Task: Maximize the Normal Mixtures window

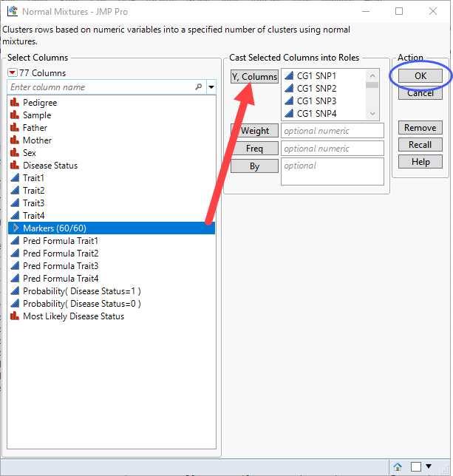Action: tap(399, 12)
